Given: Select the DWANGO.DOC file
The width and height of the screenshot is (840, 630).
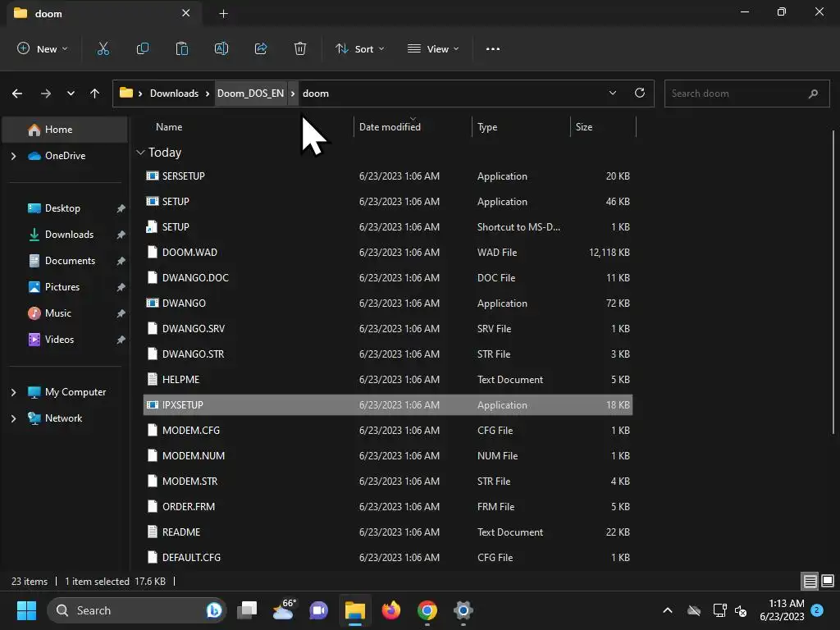Looking at the screenshot, I should 388,278.
